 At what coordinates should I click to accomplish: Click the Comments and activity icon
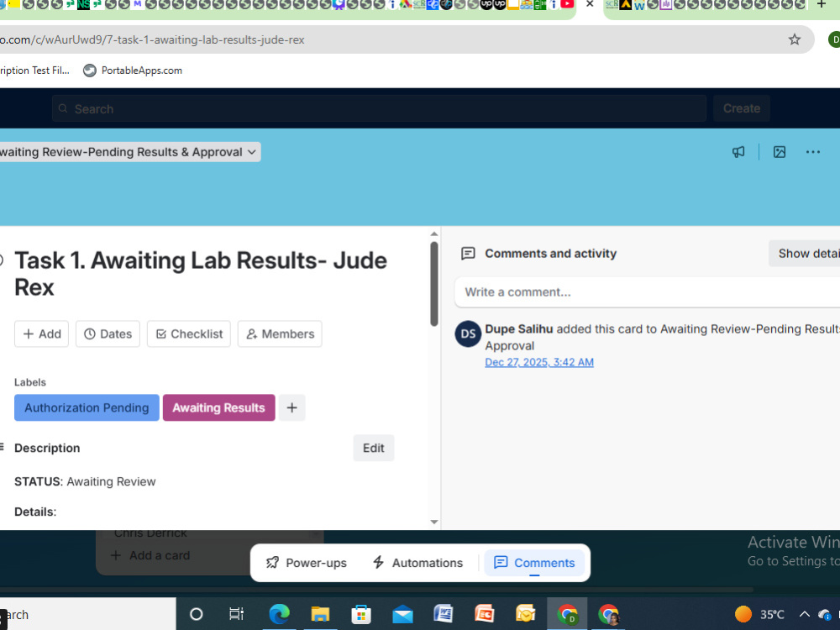click(468, 254)
